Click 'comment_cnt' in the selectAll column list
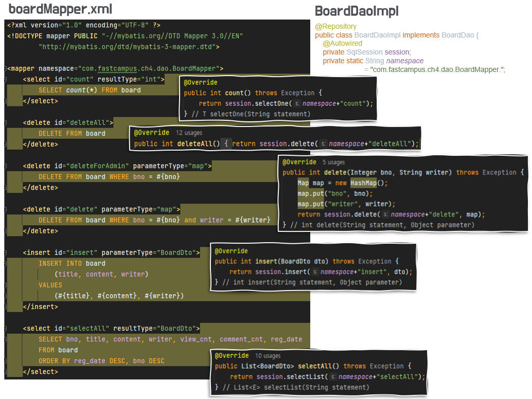The height and width of the screenshot is (399, 532). pos(241,339)
